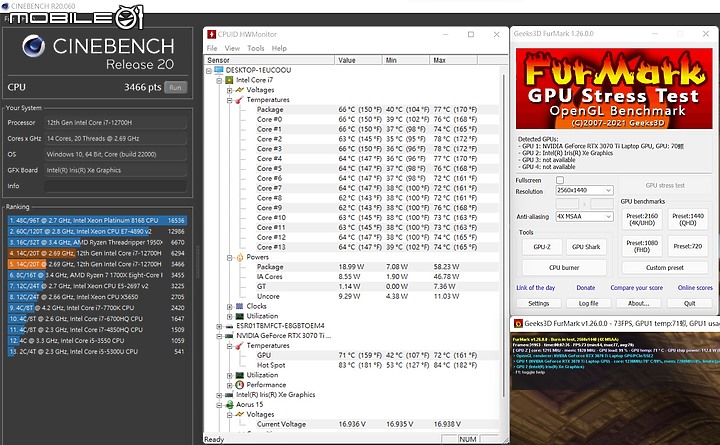Click the HWMonitor app icon in title bar
Image resolution: width=720 pixels, height=445 pixels.
(x=211, y=34)
